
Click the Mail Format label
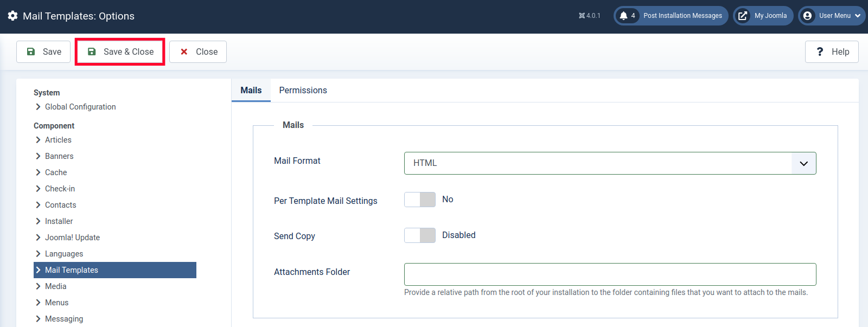tap(297, 161)
